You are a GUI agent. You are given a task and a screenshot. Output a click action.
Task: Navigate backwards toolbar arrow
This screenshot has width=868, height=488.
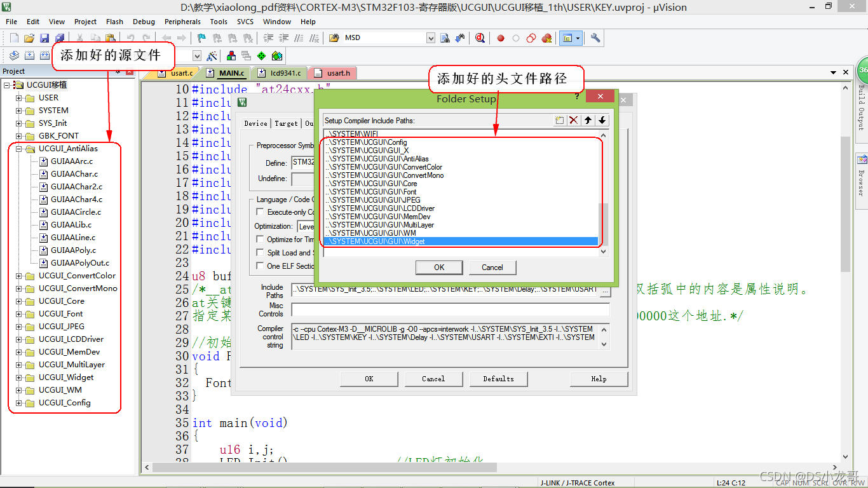click(166, 38)
